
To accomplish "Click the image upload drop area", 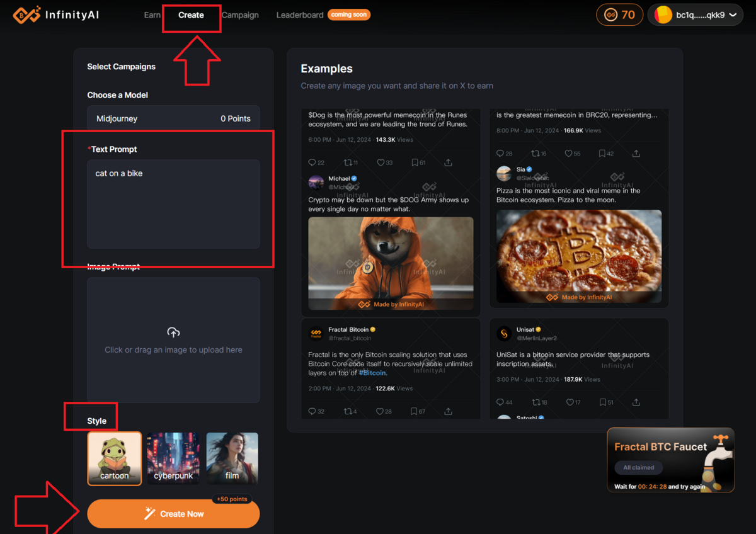I will (x=173, y=340).
